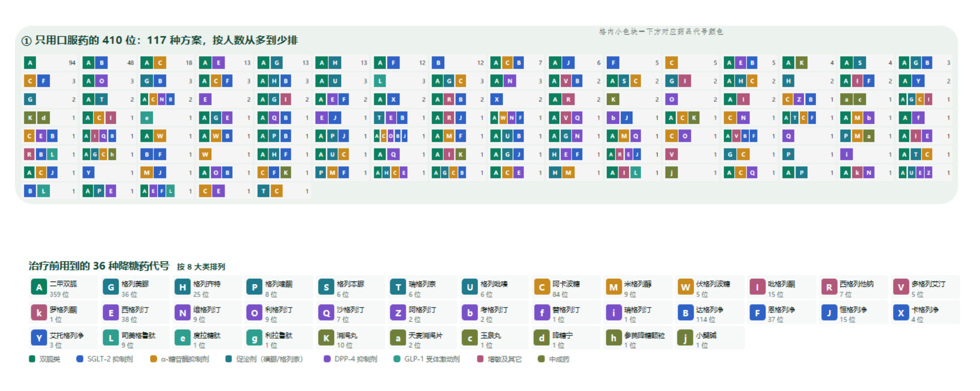Click the P M a combination cell
The height and width of the screenshot is (391, 980).
coord(867,136)
